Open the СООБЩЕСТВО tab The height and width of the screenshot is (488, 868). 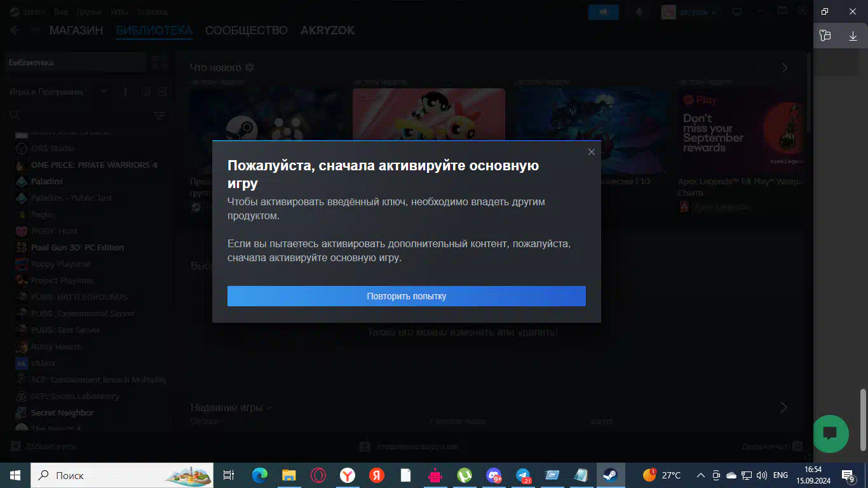tap(247, 30)
